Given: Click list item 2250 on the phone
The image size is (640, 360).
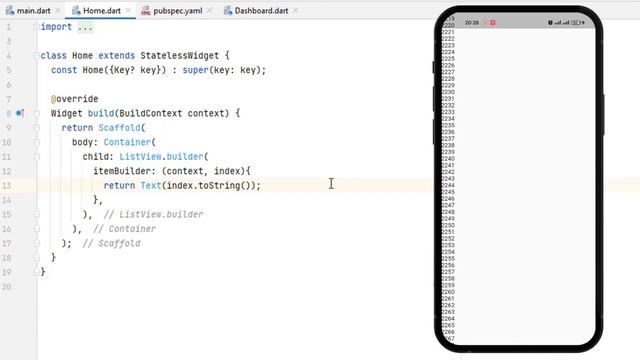Looking at the screenshot, I should click(448, 225).
